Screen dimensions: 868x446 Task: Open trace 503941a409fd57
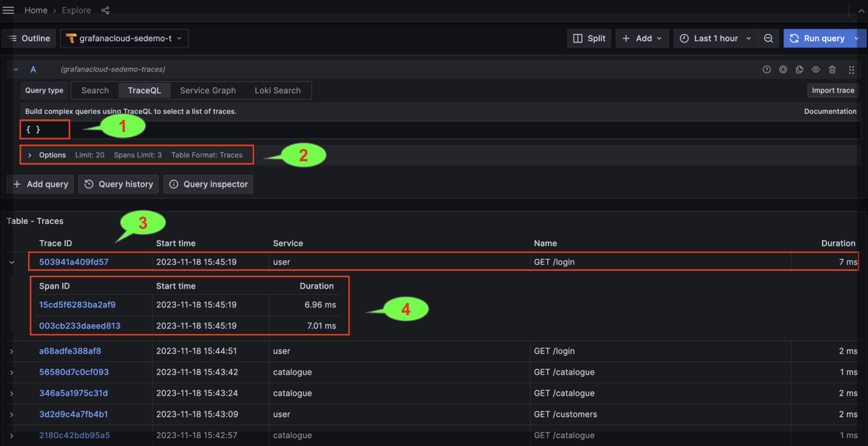click(x=73, y=262)
